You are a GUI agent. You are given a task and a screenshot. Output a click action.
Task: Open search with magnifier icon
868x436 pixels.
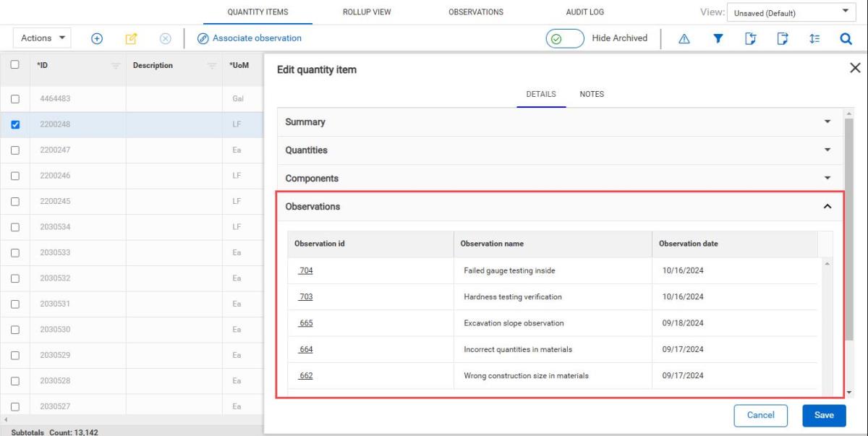pyautogui.click(x=846, y=39)
